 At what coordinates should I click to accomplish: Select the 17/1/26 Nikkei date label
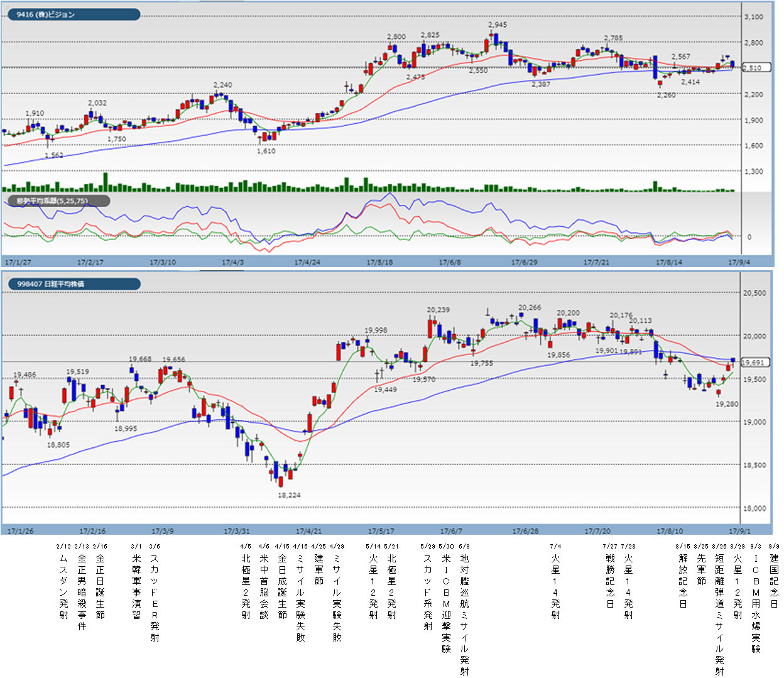tap(21, 531)
